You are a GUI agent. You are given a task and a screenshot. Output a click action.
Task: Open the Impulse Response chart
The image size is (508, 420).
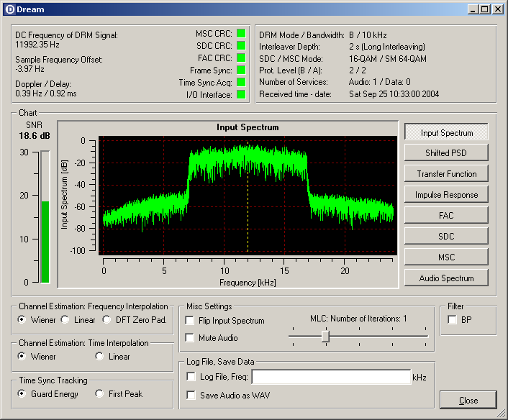[446, 195]
